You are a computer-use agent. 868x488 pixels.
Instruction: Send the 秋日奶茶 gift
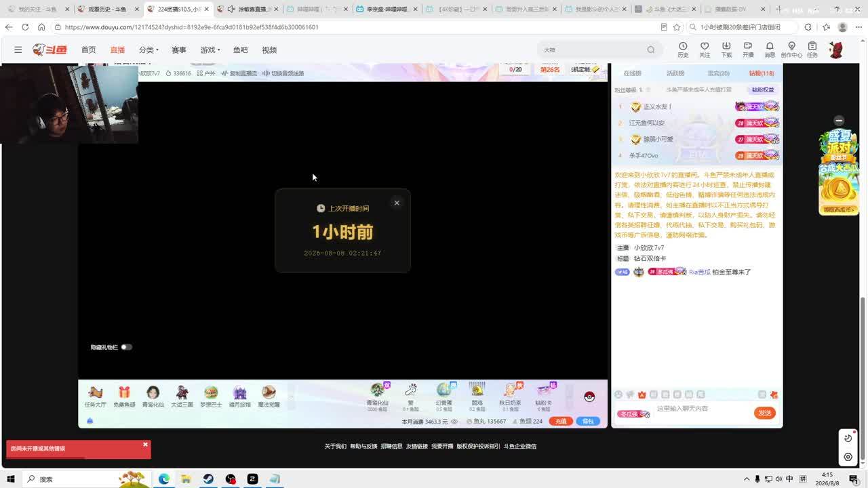[510, 396]
